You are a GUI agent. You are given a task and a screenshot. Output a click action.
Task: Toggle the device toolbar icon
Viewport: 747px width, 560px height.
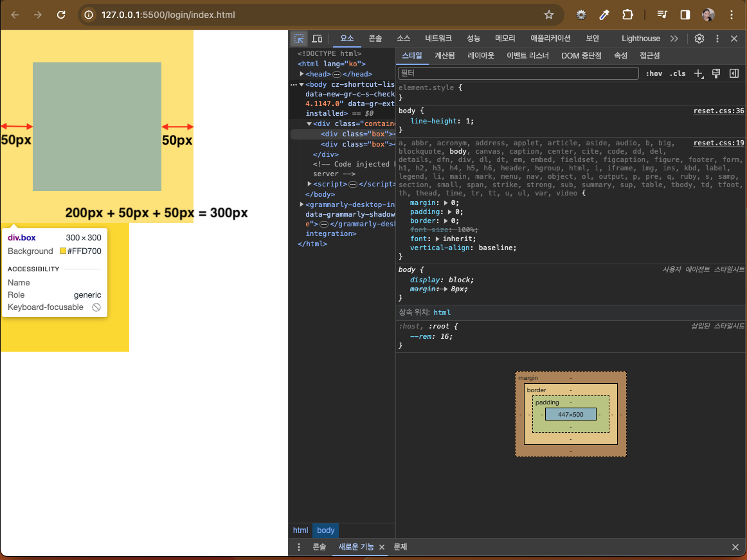point(317,39)
